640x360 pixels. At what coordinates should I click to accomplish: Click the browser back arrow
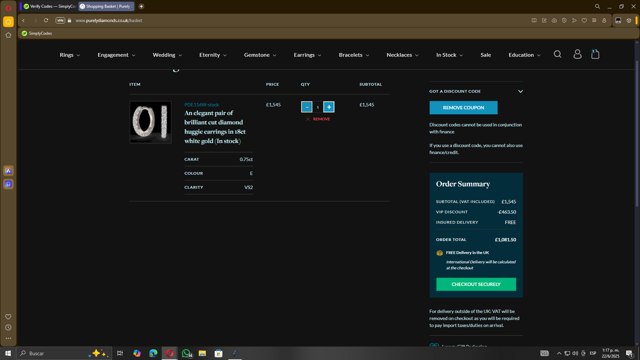(x=23, y=20)
